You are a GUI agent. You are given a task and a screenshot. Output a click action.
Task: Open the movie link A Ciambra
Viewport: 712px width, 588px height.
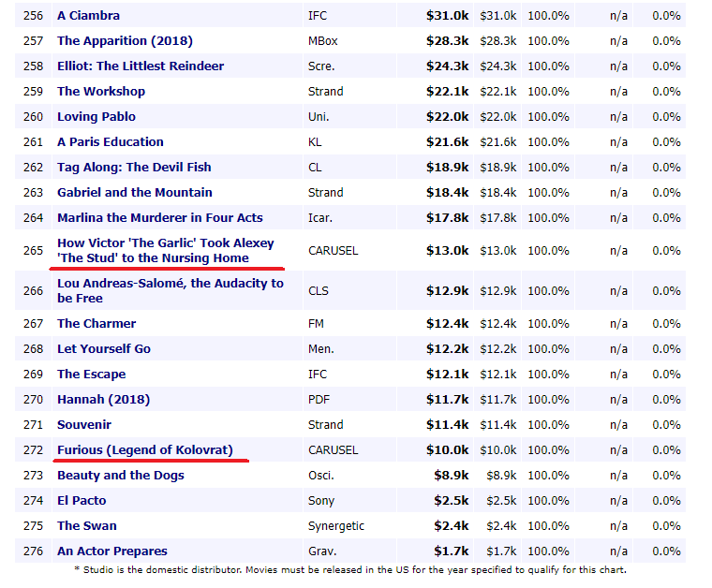pyautogui.click(x=88, y=16)
